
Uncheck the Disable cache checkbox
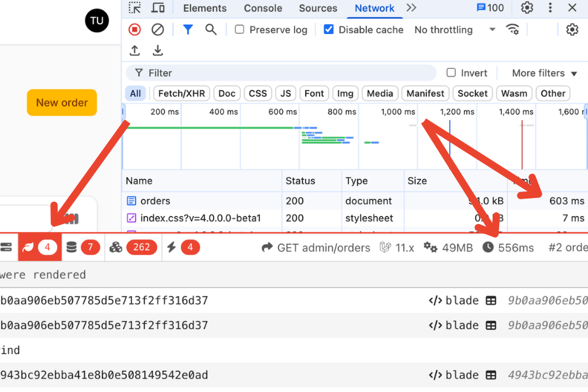pyautogui.click(x=329, y=29)
